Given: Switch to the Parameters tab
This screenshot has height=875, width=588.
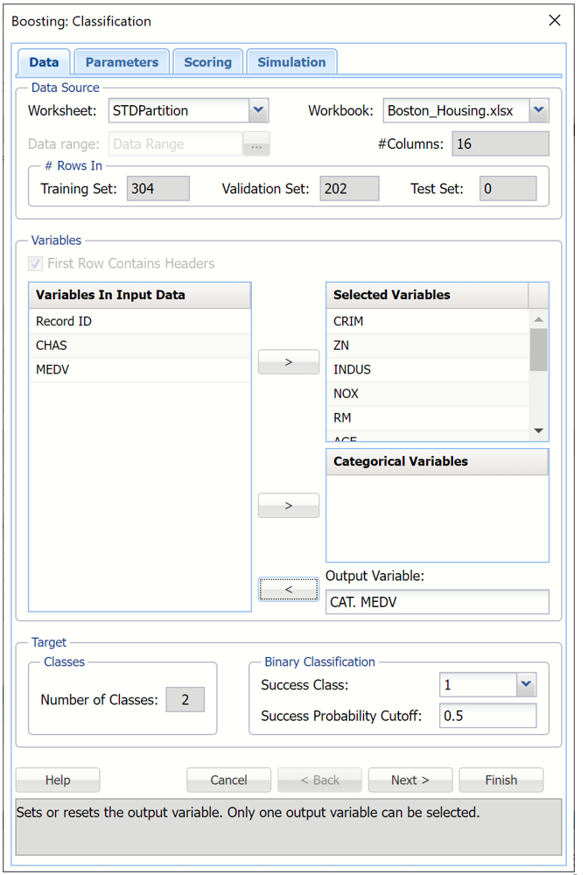Looking at the screenshot, I should (x=122, y=62).
